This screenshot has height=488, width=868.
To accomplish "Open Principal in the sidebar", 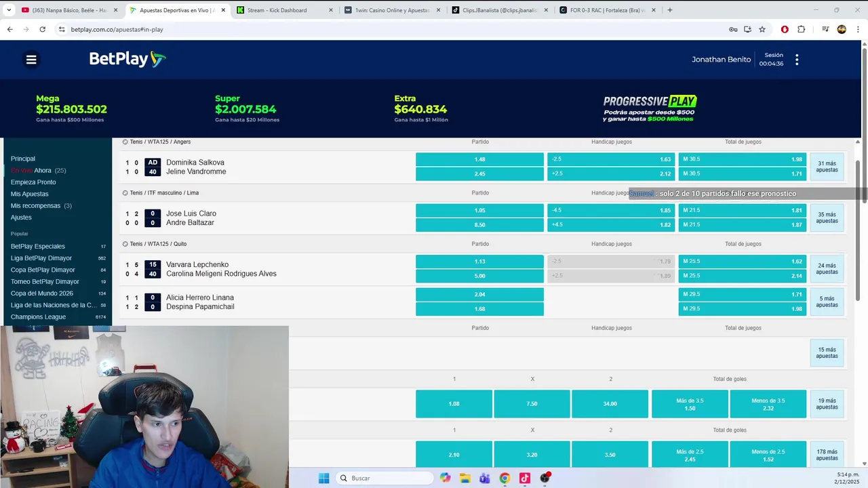I will point(23,159).
